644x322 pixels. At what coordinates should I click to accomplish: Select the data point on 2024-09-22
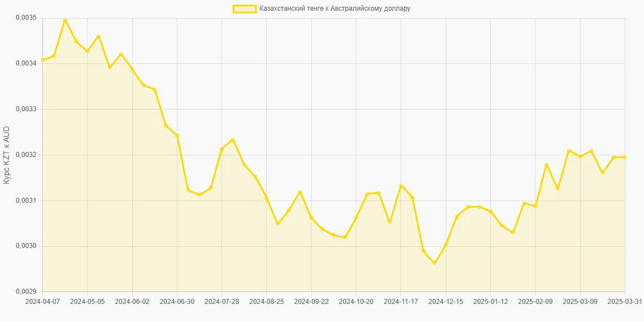point(311,217)
